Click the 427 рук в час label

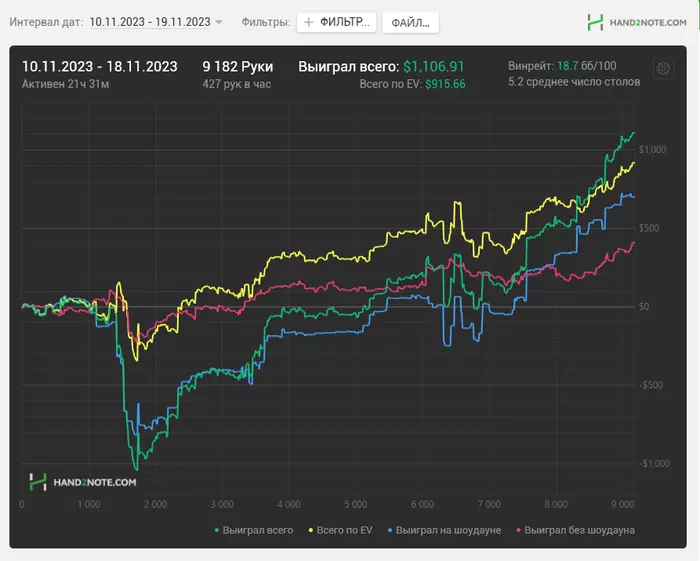tap(237, 84)
